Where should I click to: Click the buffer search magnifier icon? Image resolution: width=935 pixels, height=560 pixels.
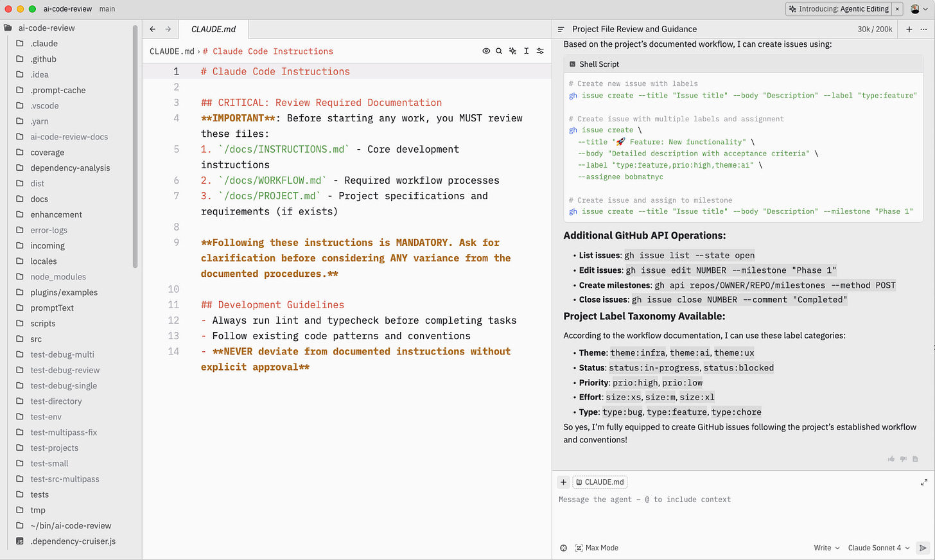click(499, 51)
